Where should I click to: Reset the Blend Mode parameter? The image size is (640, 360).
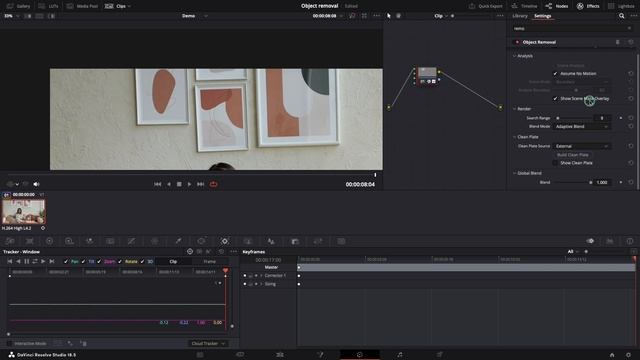coord(631,127)
